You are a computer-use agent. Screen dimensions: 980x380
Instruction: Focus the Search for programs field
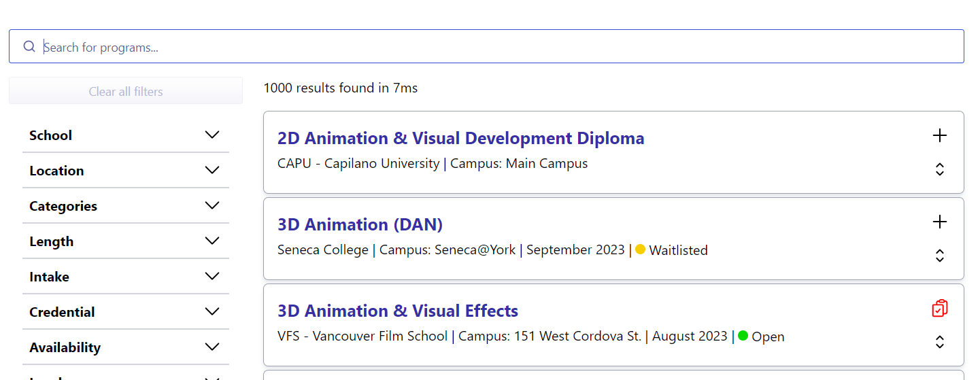click(486, 46)
